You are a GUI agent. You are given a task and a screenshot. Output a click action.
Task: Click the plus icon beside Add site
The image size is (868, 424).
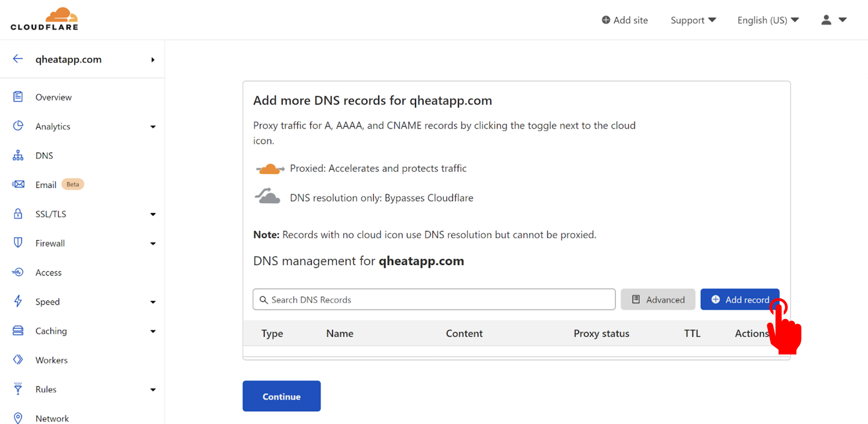(606, 20)
